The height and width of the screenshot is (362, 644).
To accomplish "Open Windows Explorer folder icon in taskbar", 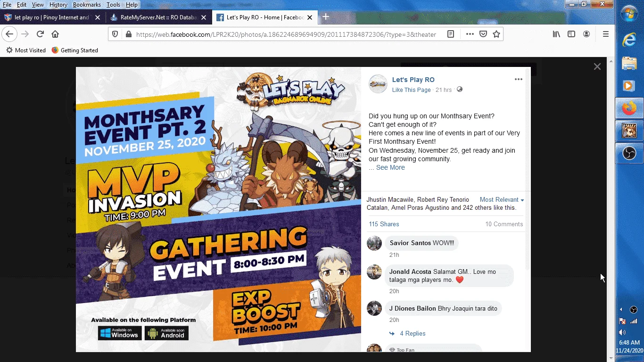I will click(629, 63).
